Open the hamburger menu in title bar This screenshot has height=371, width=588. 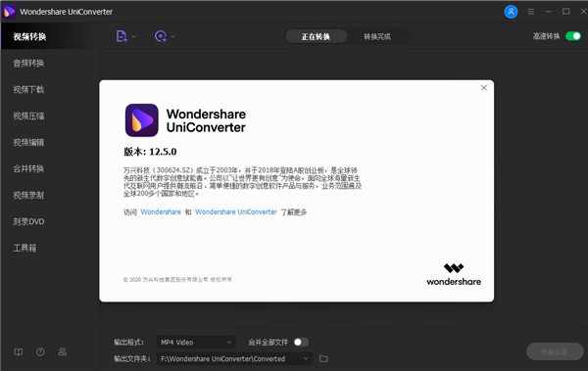click(x=530, y=12)
